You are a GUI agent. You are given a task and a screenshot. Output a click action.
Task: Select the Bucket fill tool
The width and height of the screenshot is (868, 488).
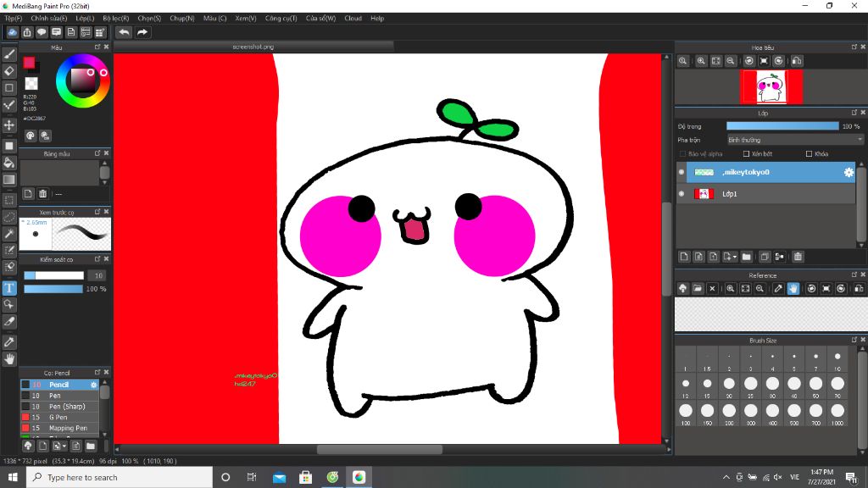(9, 163)
